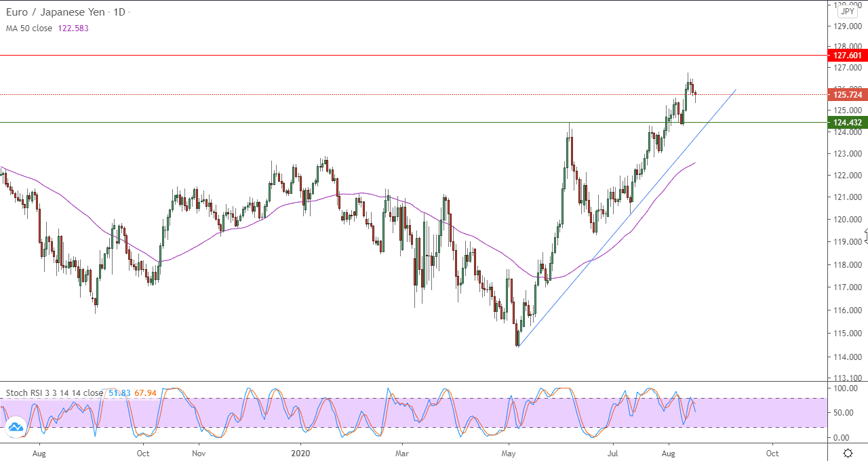The height and width of the screenshot is (461, 868).
Task: Click the 117.000 price axis label
Action: point(848,287)
